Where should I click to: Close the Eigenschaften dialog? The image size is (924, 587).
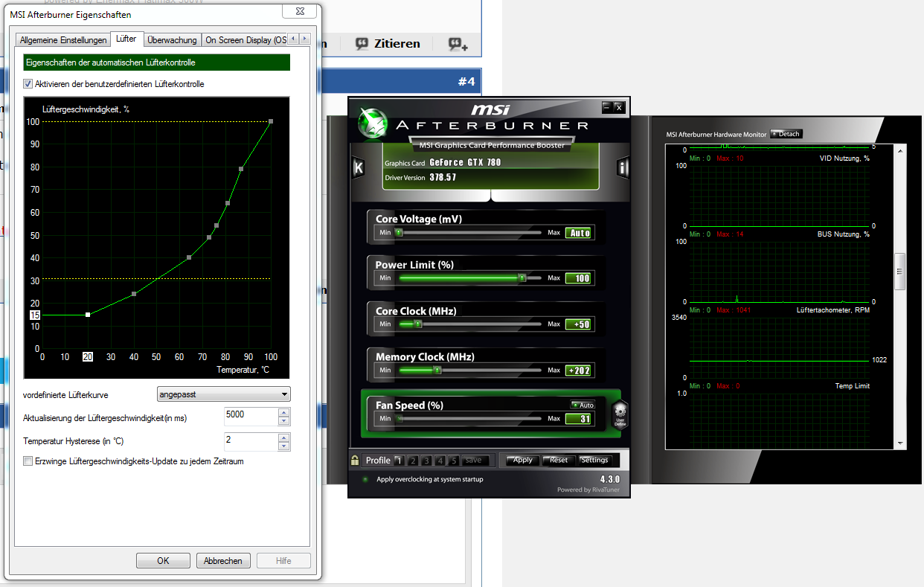point(300,11)
